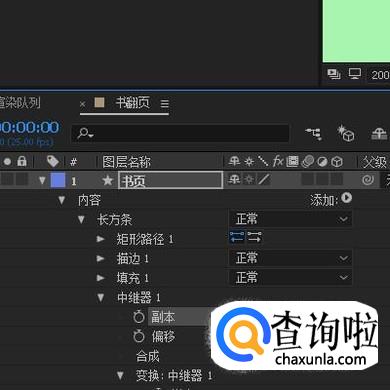The height and width of the screenshot is (390, 390).
Task: Toggle shy switch on 书页 layer
Action: click(x=234, y=180)
